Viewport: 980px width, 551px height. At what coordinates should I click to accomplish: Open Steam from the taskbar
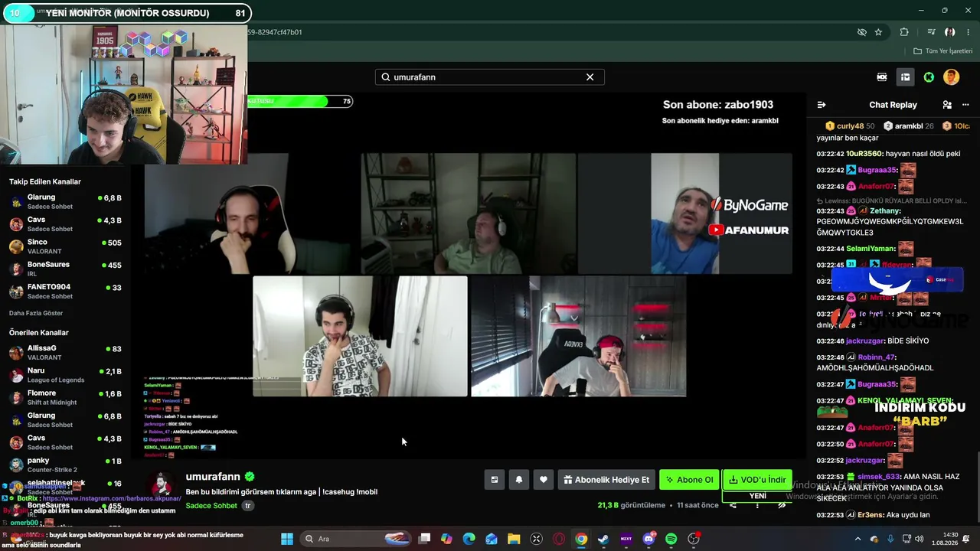click(x=603, y=539)
